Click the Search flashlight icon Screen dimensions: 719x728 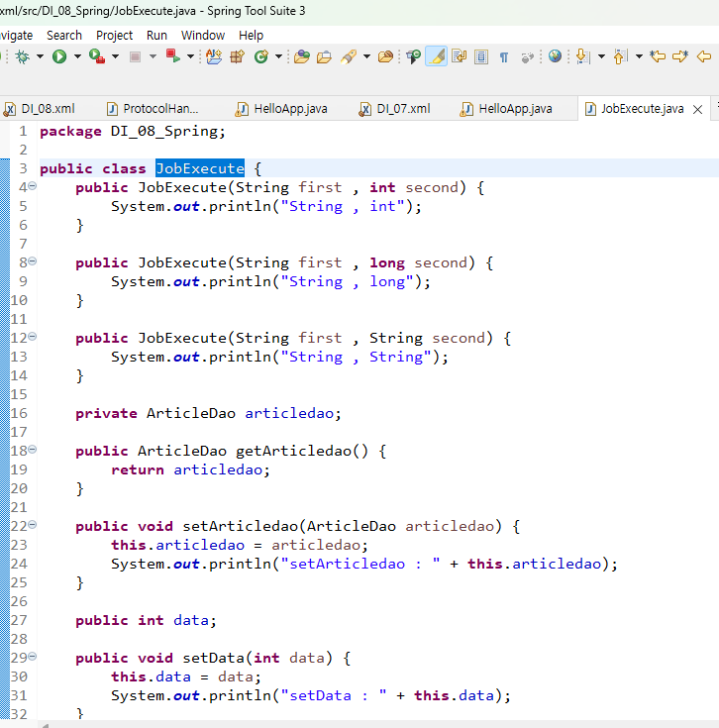click(349, 56)
